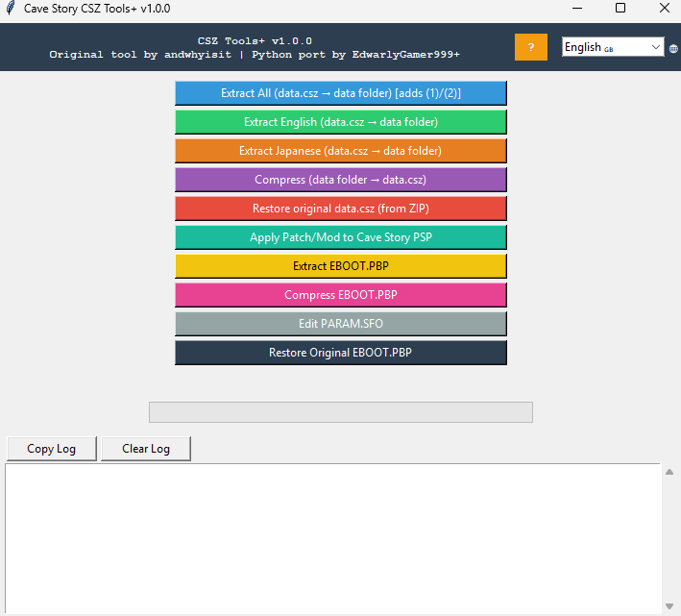Click the globe icon beside the language selector
Screen dimensions: 681x616
click(673, 49)
